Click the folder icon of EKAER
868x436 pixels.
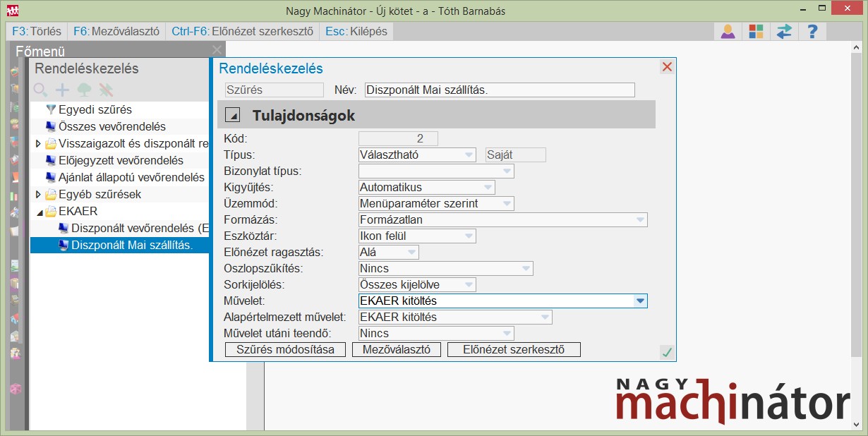click(51, 211)
